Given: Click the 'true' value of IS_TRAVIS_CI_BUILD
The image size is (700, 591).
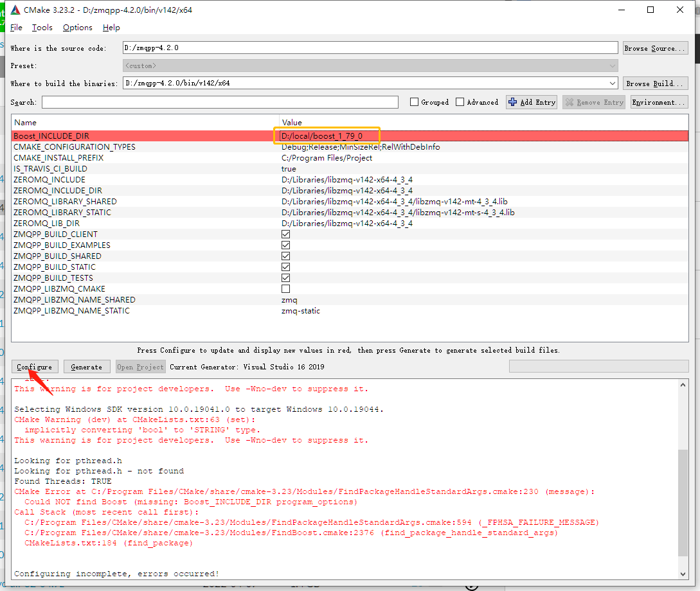Looking at the screenshot, I should coord(289,168).
